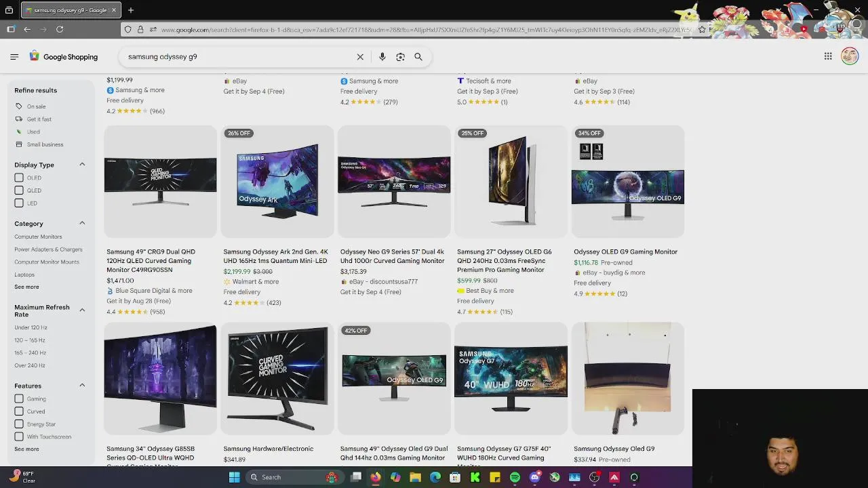
Task: Click the Google Shopping logo
Action: click(x=64, y=57)
